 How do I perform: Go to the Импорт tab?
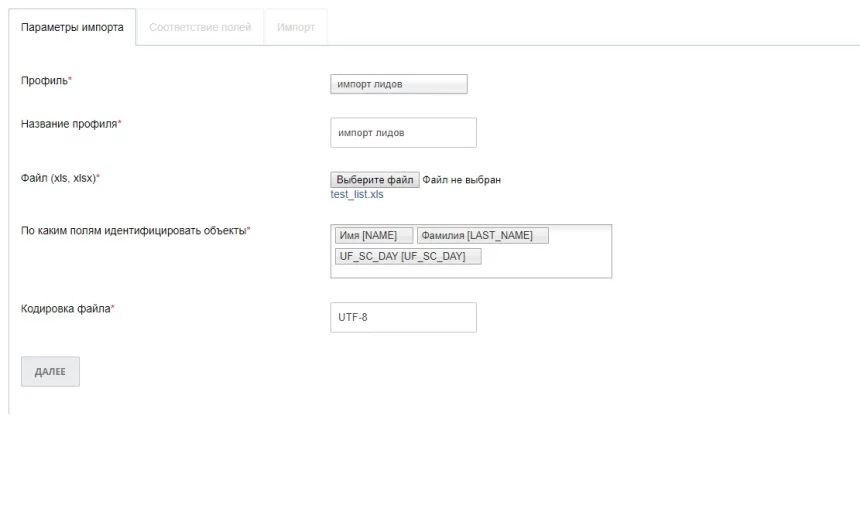click(x=296, y=27)
